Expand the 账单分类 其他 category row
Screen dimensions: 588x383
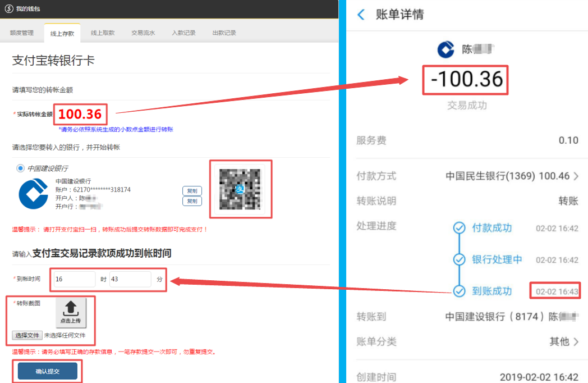tap(576, 341)
